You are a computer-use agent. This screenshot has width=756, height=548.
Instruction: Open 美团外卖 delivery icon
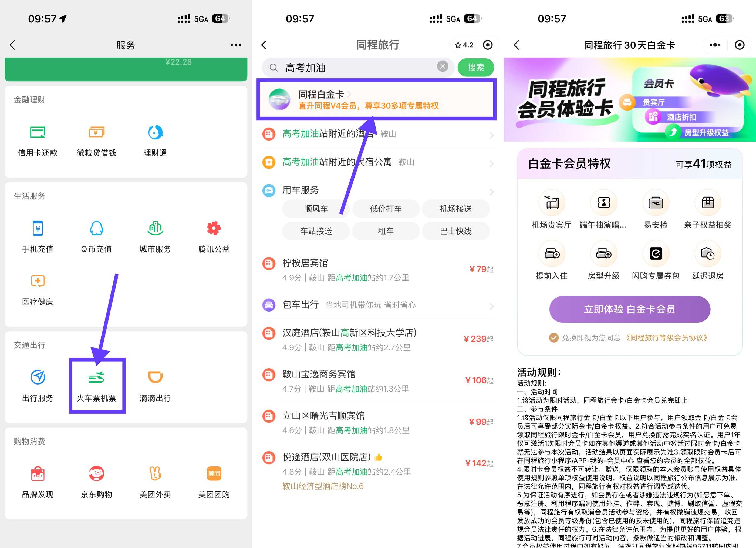click(155, 474)
